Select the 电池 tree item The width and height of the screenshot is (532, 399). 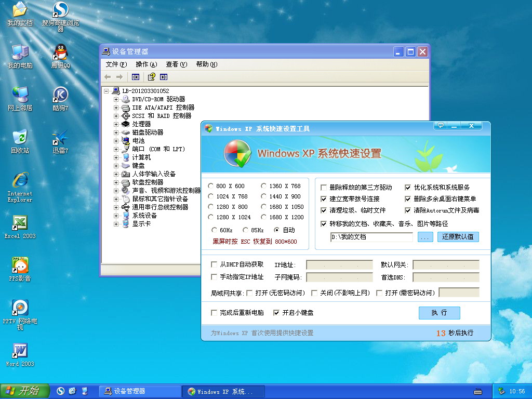coord(138,141)
